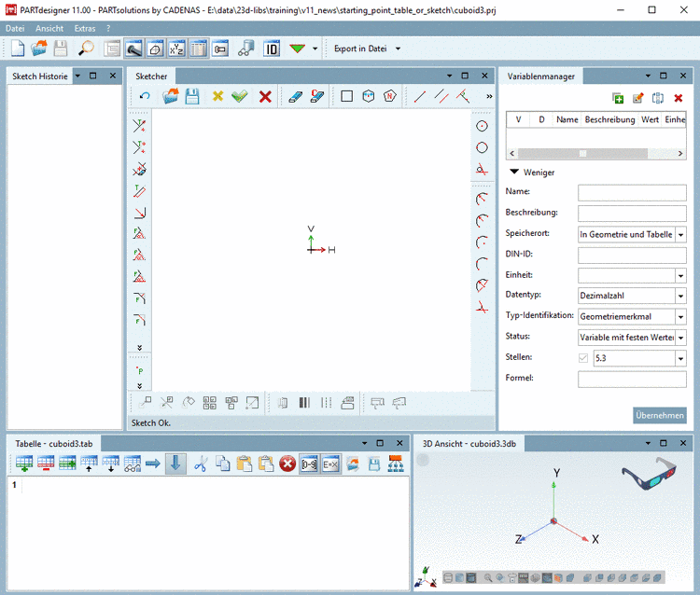Expand more left sketch tools double chevron
This screenshot has height=595, width=700.
pos(140,348)
